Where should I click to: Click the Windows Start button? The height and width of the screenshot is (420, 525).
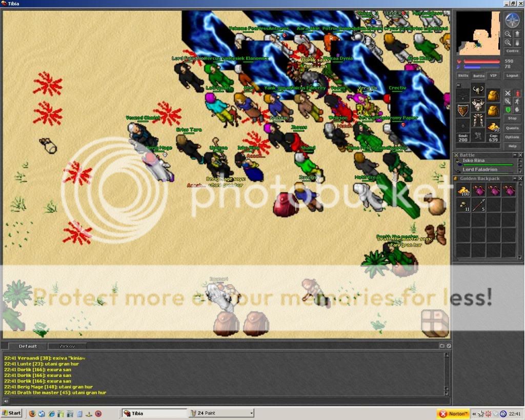coord(11,413)
